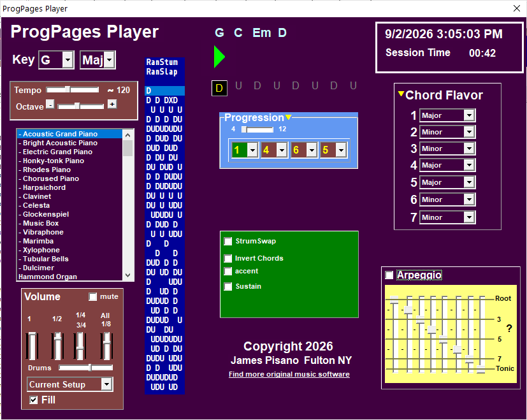Click the Octave slider
Viewport: 527px width, 420px height.
tap(81, 106)
